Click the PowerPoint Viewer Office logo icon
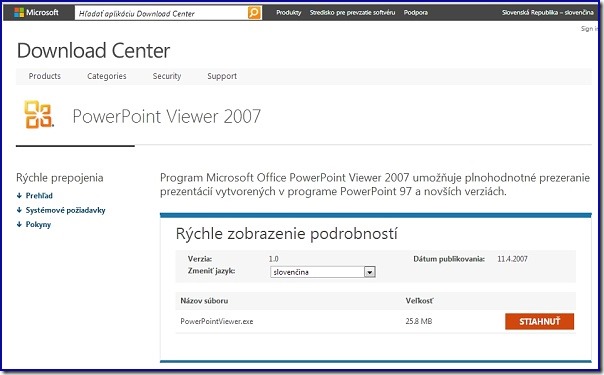The height and width of the screenshot is (375, 604). pyautogui.click(x=39, y=114)
